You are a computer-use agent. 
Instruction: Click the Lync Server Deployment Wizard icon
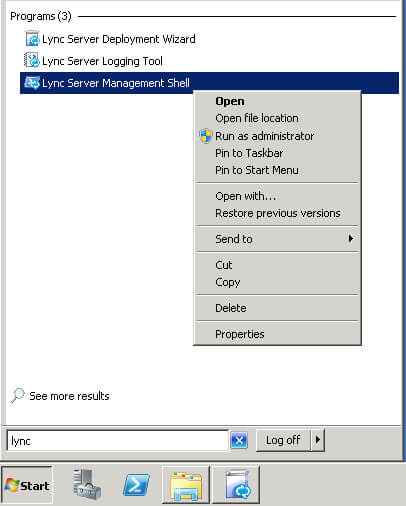point(32,39)
